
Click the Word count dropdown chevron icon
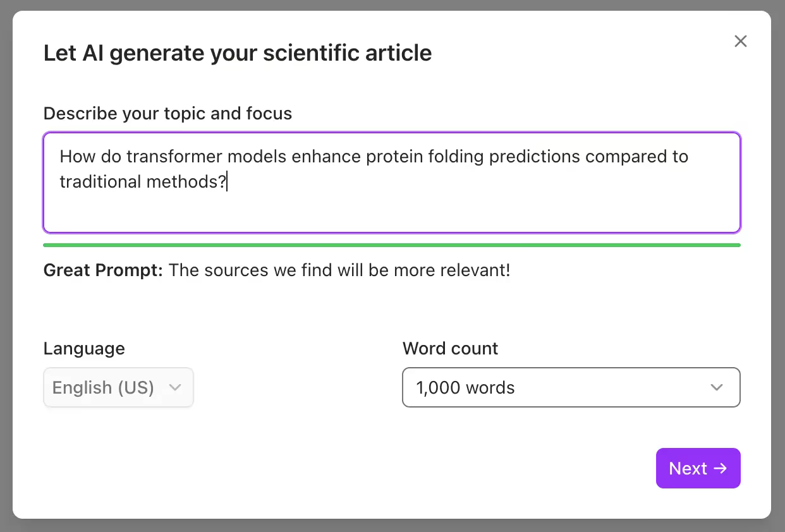coord(716,387)
